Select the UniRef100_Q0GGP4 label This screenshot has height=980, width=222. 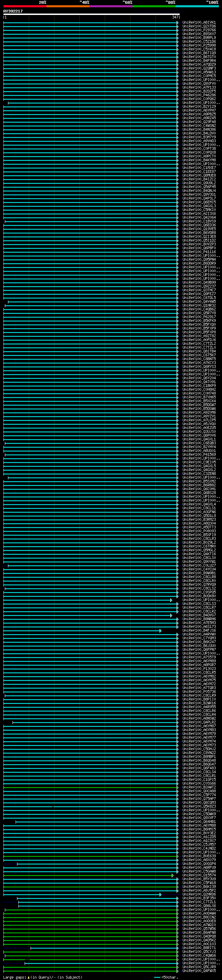tap(199, 864)
